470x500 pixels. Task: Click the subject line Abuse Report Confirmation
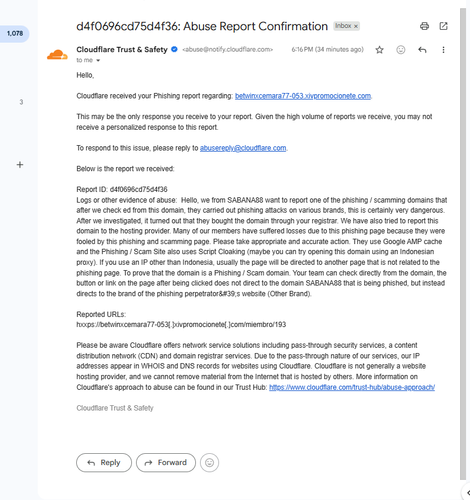click(202, 26)
